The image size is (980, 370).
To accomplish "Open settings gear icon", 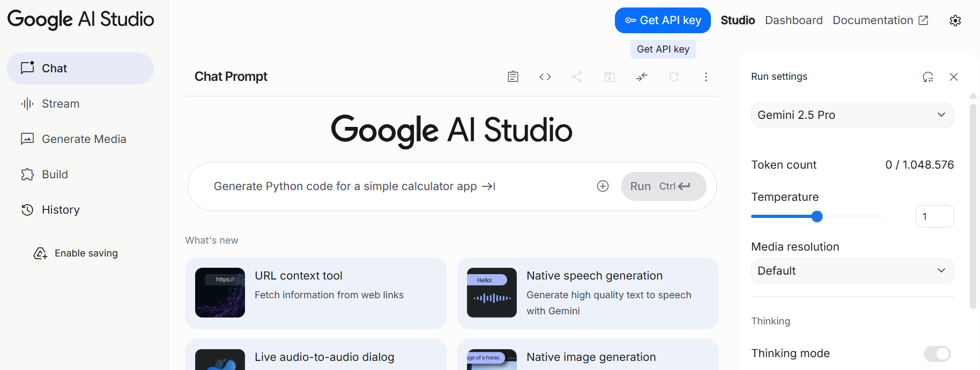I will pos(955,20).
